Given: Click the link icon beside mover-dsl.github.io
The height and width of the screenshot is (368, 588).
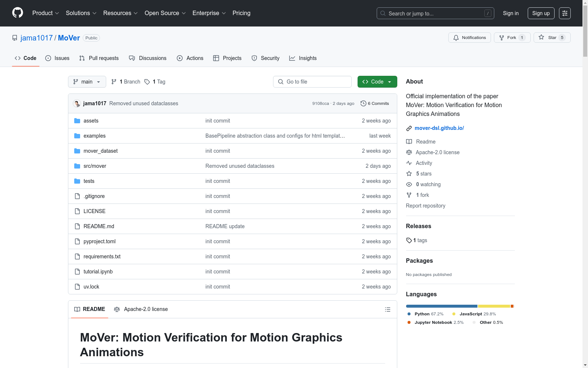Looking at the screenshot, I should 409,128.
